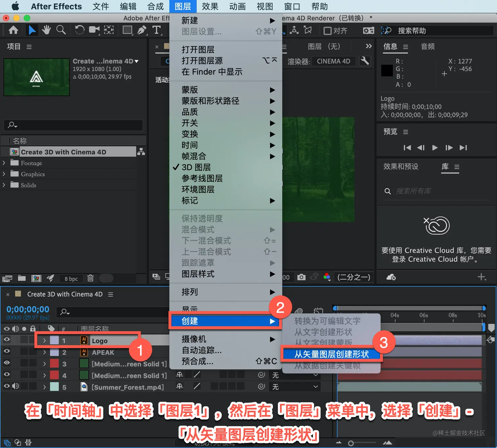Skip to first frame in Preview
Image resolution: width=497 pixels, height=448 pixels.
pos(407,148)
